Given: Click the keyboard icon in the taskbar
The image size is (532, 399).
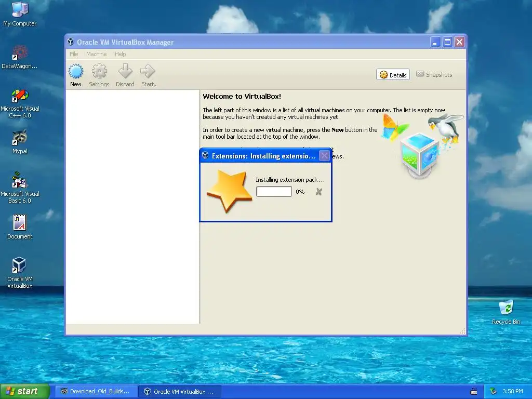Looking at the screenshot, I should [474, 392].
